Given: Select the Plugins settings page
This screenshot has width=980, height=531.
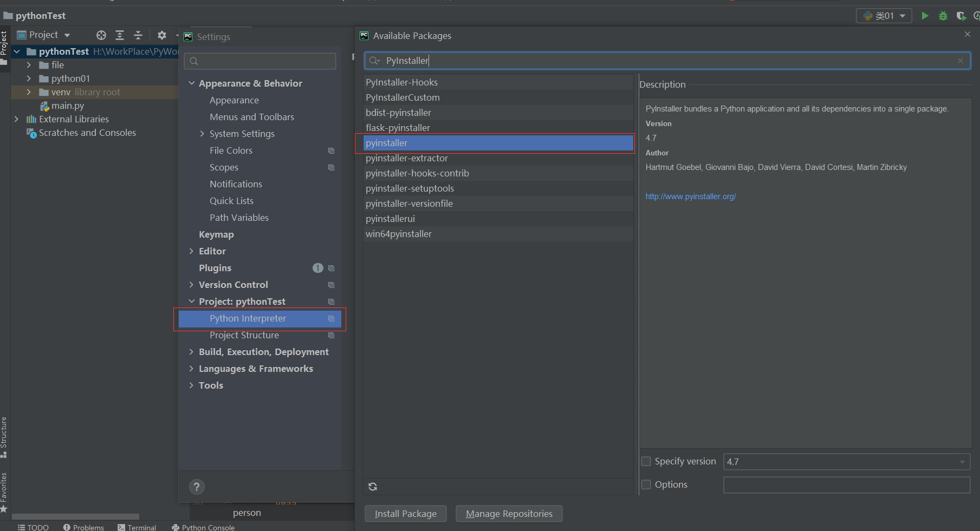Looking at the screenshot, I should pyautogui.click(x=215, y=268).
